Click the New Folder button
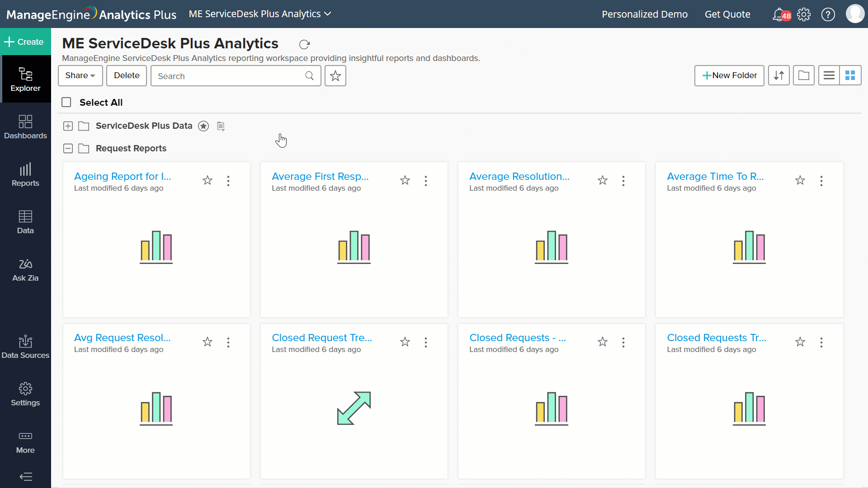The width and height of the screenshot is (868, 488). [x=729, y=75]
